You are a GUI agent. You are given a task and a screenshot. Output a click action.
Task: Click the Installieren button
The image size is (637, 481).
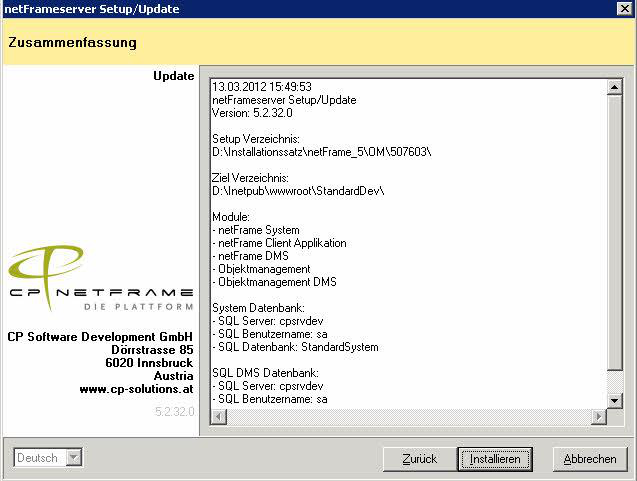[495, 459]
